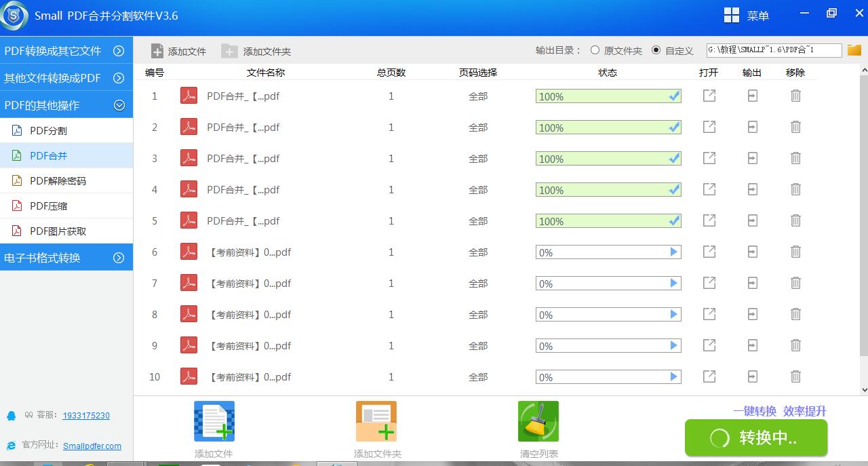Click 添加文件夹 in top toolbar
The width and height of the screenshot is (868, 466).
pos(256,51)
